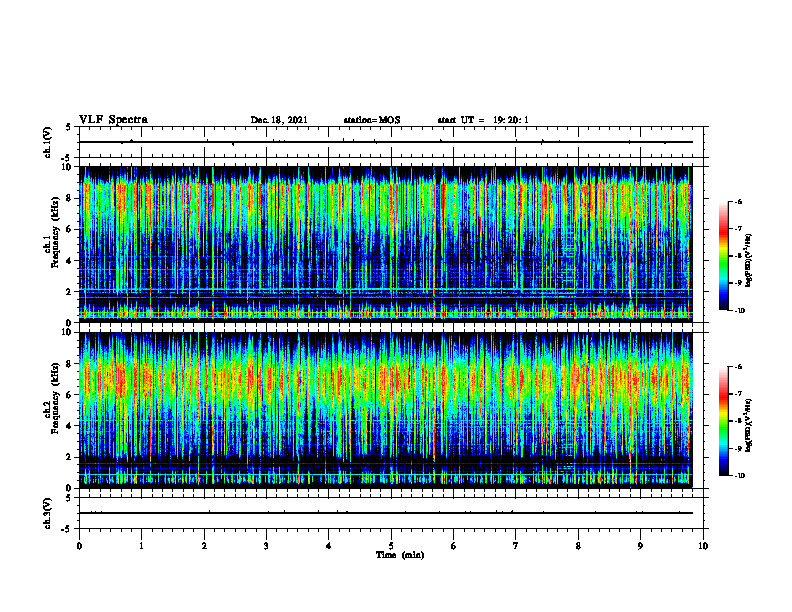Image resolution: width=792 pixels, height=612 pixels.
Task: Click time axis tick label "10"
Action: pyautogui.click(x=703, y=546)
